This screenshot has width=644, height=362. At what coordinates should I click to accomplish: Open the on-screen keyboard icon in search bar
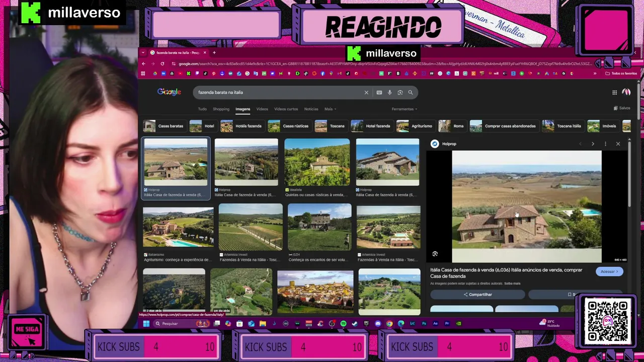(379, 93)
